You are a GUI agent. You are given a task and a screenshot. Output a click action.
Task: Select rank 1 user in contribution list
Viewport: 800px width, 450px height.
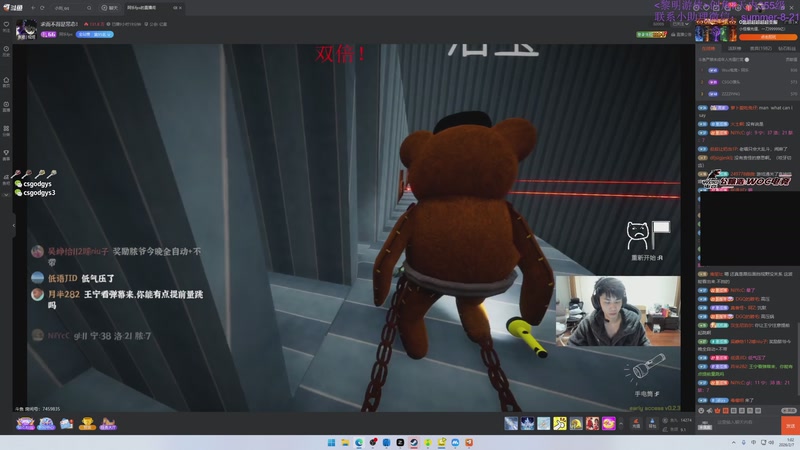coord(748,70)
